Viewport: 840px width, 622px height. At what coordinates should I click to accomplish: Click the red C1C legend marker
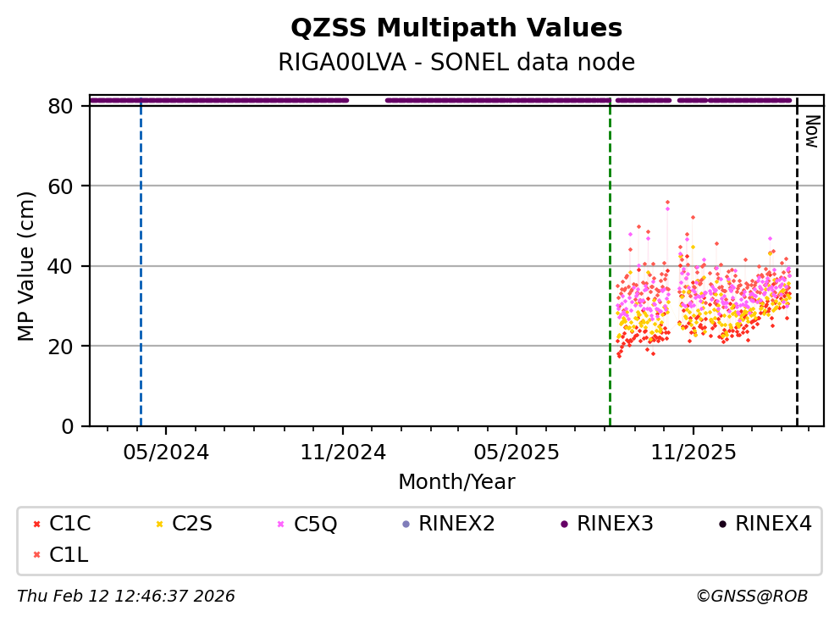(x=35, y=525)
